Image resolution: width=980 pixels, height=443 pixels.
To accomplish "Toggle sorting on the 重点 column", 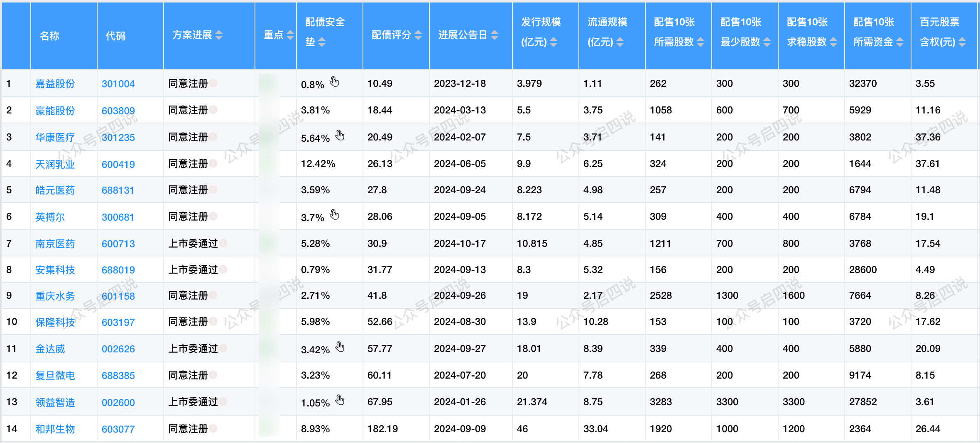I will 290,35.
